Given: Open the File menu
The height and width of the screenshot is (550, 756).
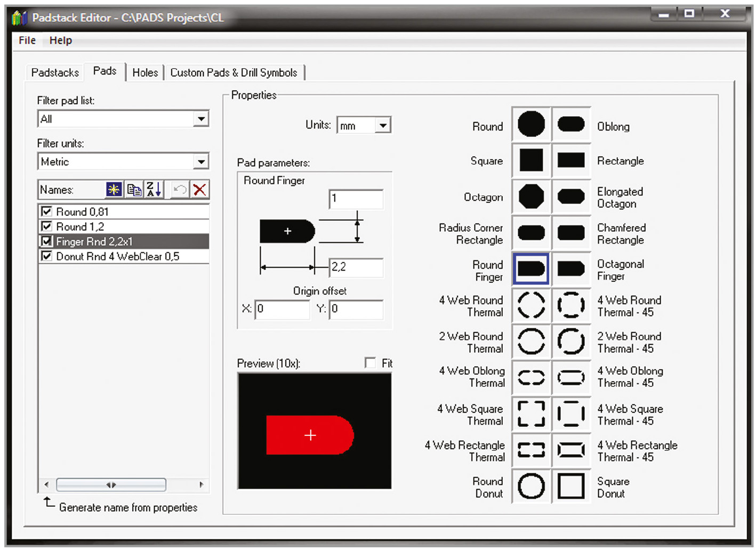Looking at the screenshot, I should click(x=27, y=41).
